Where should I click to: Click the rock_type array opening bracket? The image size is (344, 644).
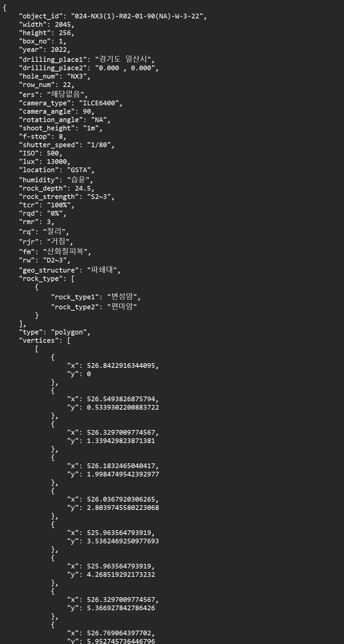[x=73, y=279]
